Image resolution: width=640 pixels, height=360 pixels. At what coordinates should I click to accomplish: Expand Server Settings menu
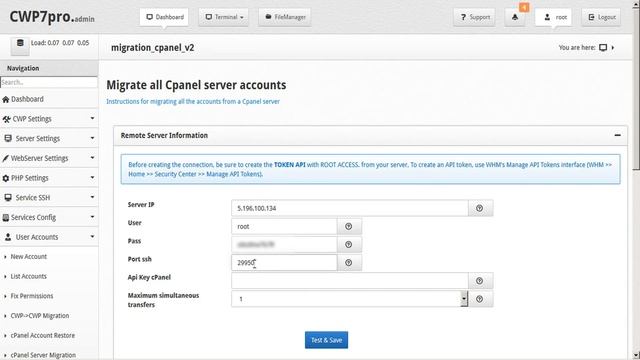tap(49, 138)
